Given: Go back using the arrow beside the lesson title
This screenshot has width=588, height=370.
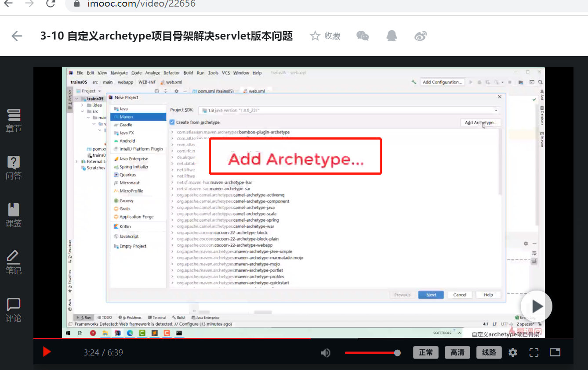Looking at the screenshot, I should pyautogui.click(x=17, y=36).
